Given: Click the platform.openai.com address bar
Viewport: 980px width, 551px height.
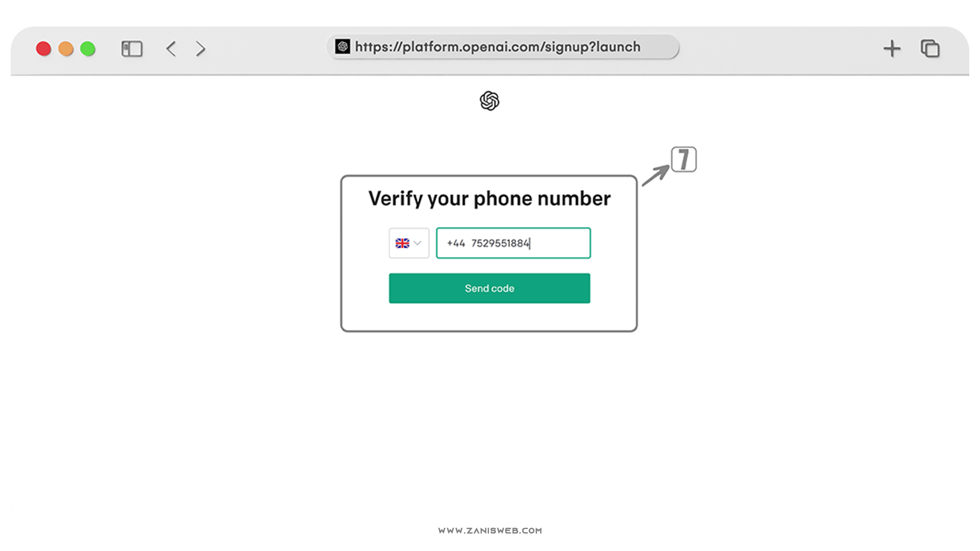Looking at the screenshot, I should tap(489, 48).
